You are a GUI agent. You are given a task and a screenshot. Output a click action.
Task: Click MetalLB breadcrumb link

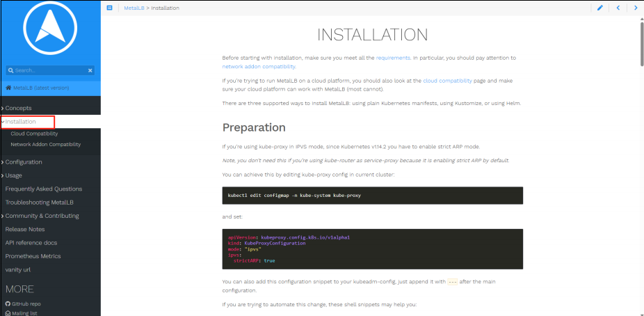tap(135, 8)
